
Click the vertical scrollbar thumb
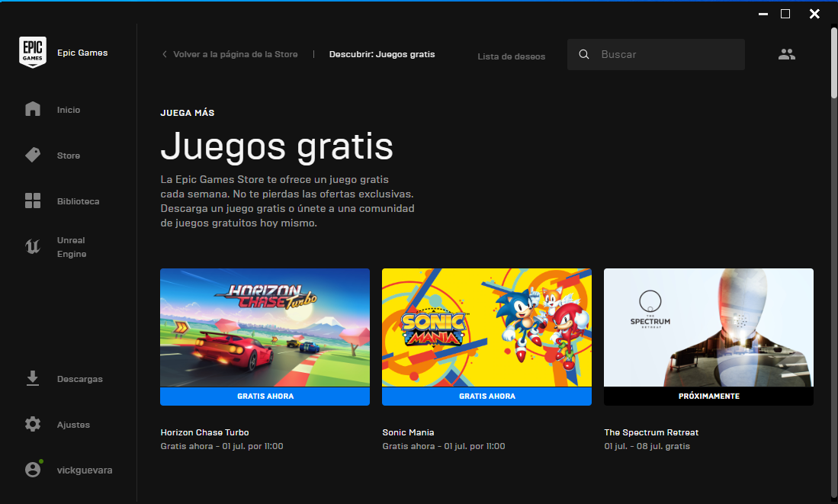833,63
